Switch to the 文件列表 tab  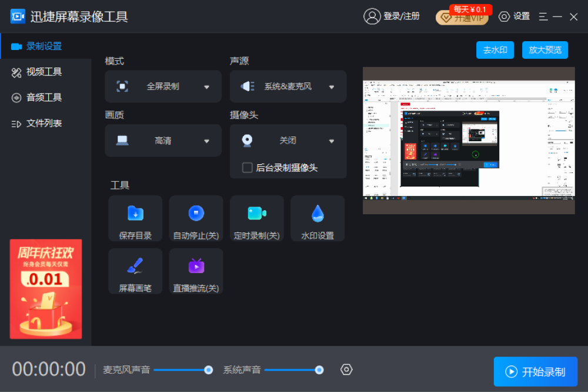44,123
